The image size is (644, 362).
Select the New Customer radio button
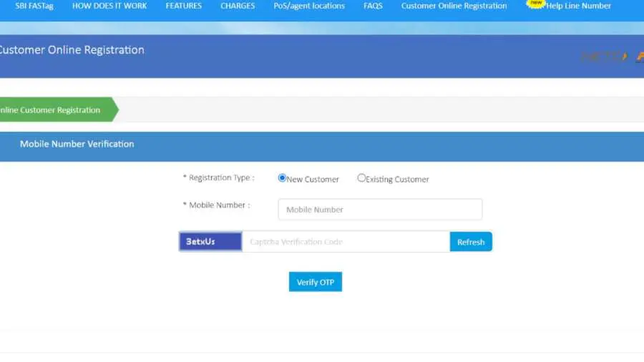pyautogui.click(x=282, y=178)
